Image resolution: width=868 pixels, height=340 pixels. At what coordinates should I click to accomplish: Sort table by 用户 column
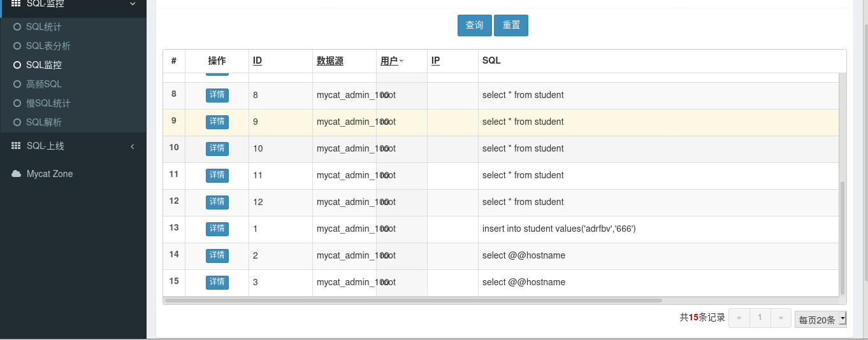[389, 61]
